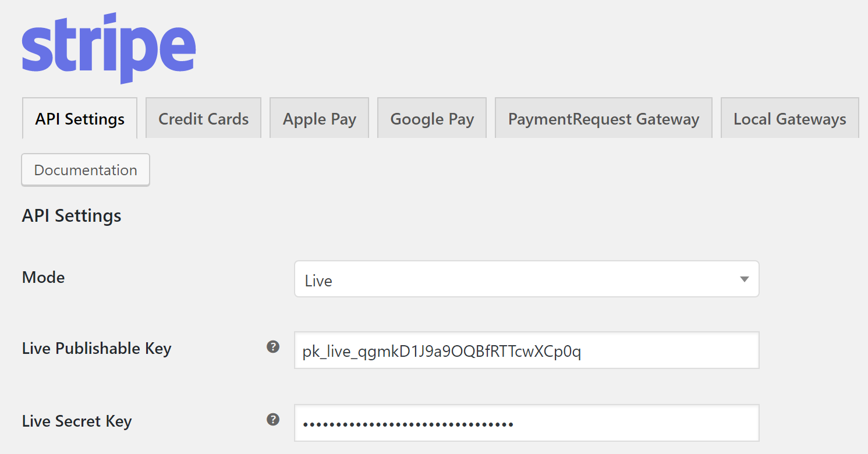This screenshot has height=454, width=868.
Task: Open the Local Gateways tab
Action: click(x=790, y=119)
